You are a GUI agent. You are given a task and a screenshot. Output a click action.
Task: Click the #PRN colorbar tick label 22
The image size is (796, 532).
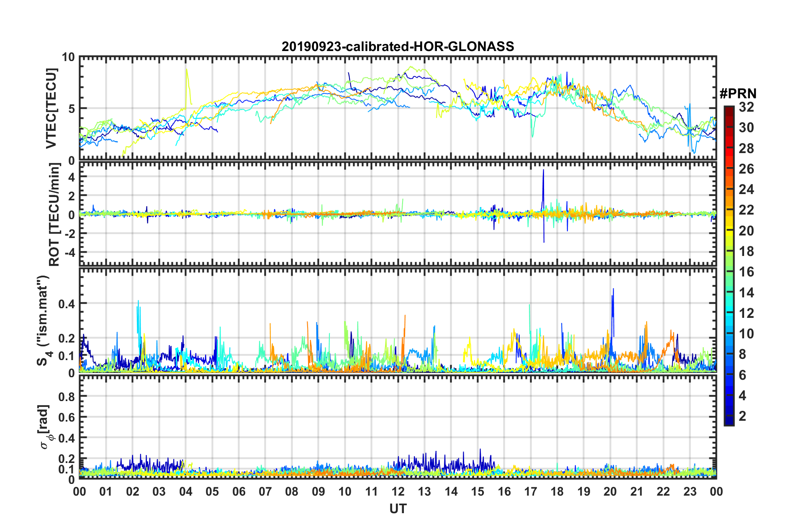[746, 210]
